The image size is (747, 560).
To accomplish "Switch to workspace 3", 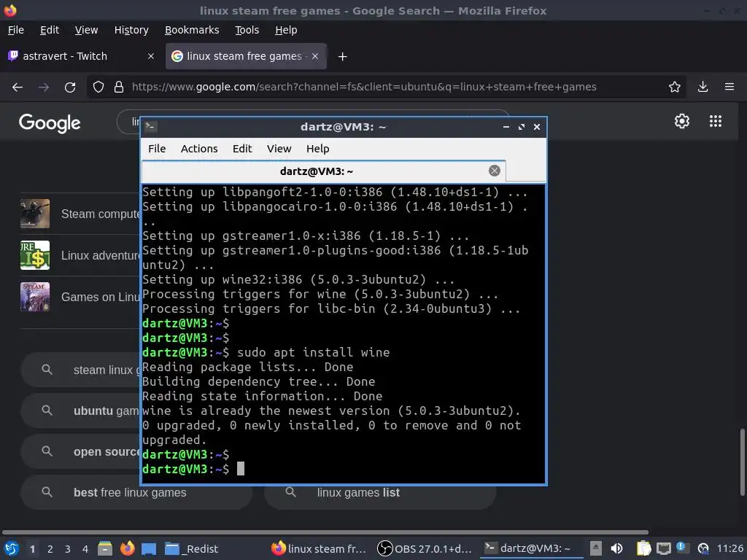I will coord(68,549).
